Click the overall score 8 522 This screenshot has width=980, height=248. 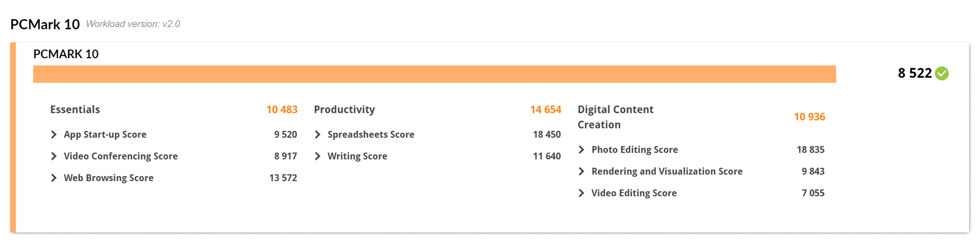(914, 73)
